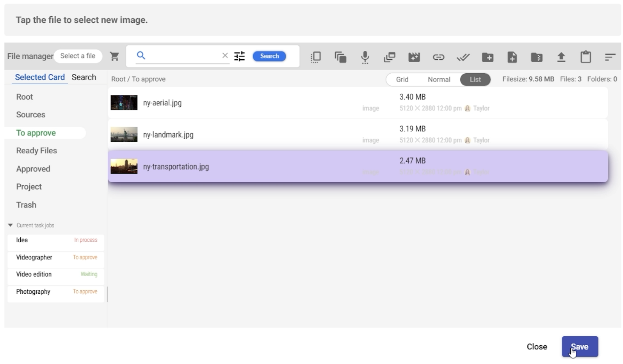Open the Ready Files folder
Screen dimensions: 623x364
[37, 151]
